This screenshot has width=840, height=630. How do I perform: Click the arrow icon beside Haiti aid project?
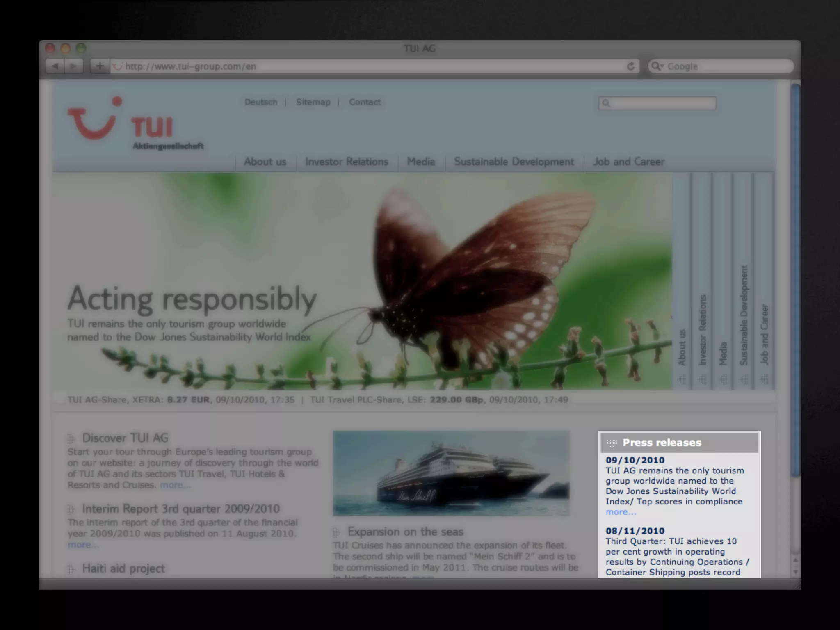(x=71, y=569)
